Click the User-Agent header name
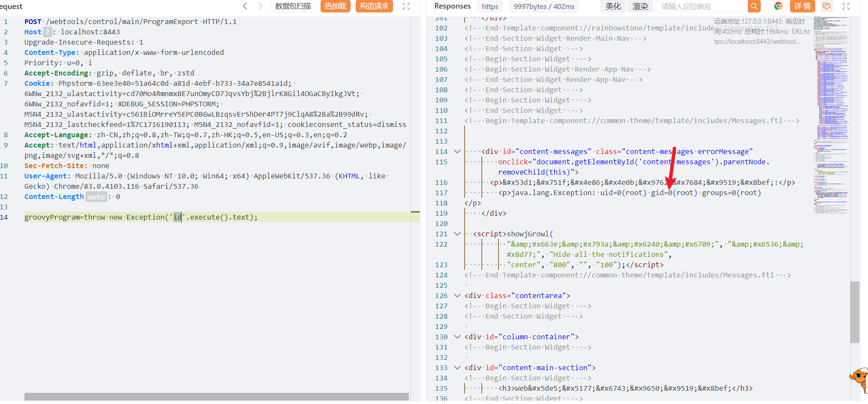This screenshot has width=868, height=404. (47, 176)
